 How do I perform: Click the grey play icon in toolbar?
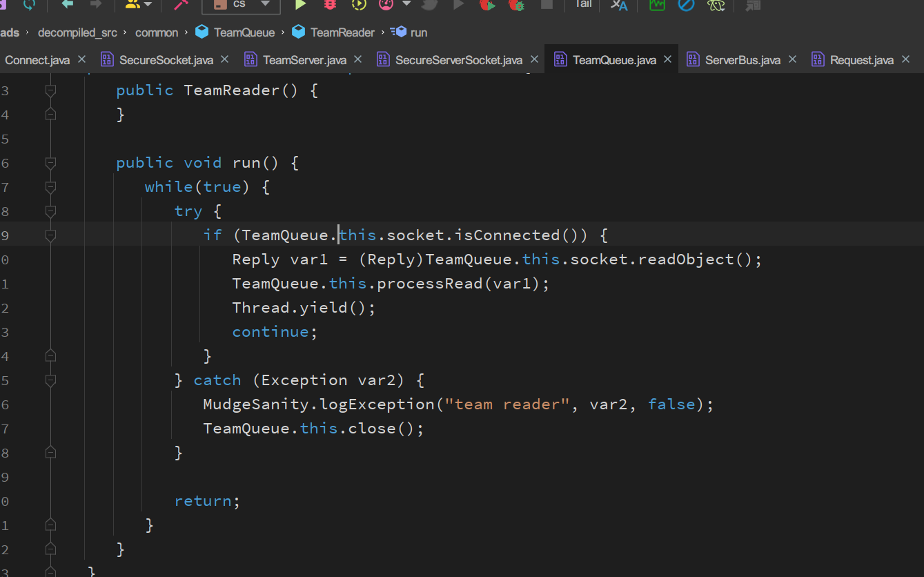pos(458,4)
